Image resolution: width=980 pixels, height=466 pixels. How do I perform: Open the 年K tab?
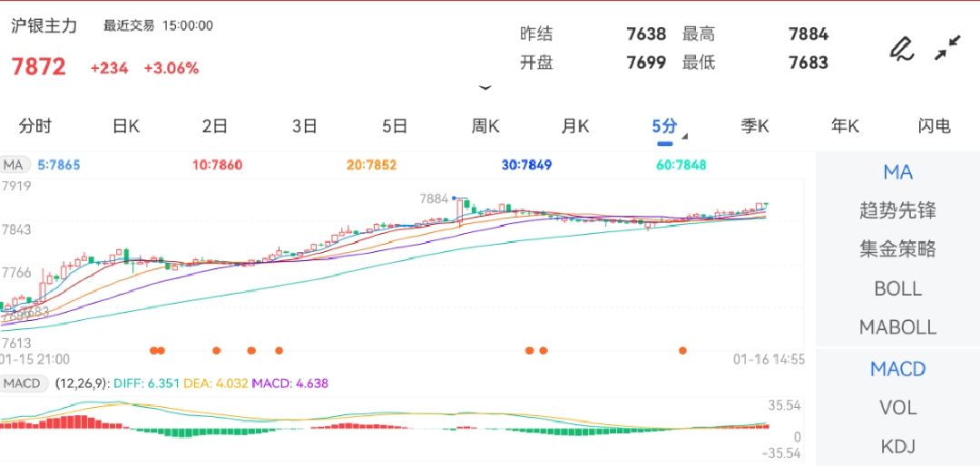pyautogui.click(x=845, y=126)
